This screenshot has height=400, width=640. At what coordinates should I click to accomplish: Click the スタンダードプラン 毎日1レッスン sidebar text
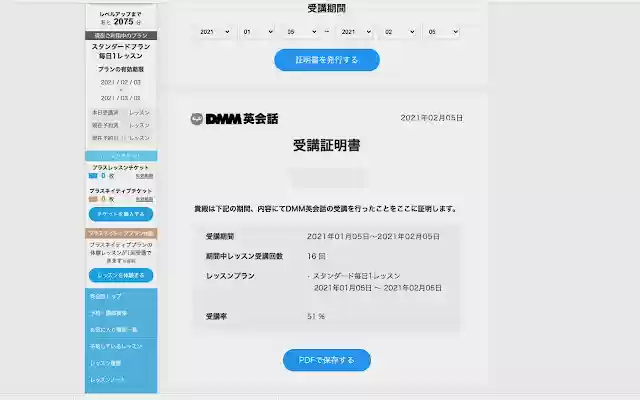[121, 51]
